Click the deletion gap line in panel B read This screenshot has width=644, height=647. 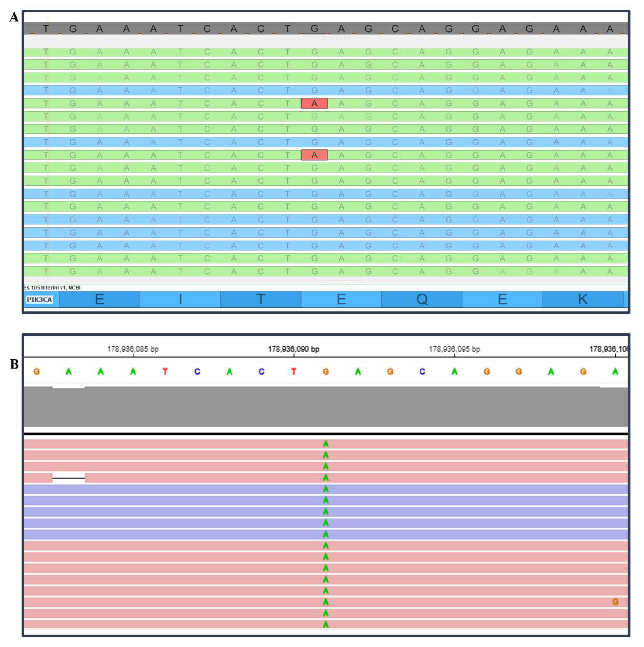pos(69,478)
